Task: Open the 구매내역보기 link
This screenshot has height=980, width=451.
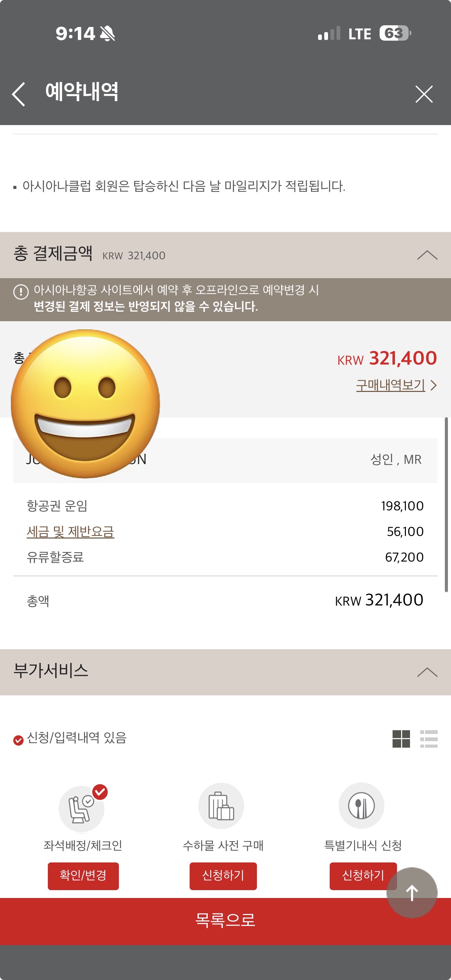Action: (390, 385)
